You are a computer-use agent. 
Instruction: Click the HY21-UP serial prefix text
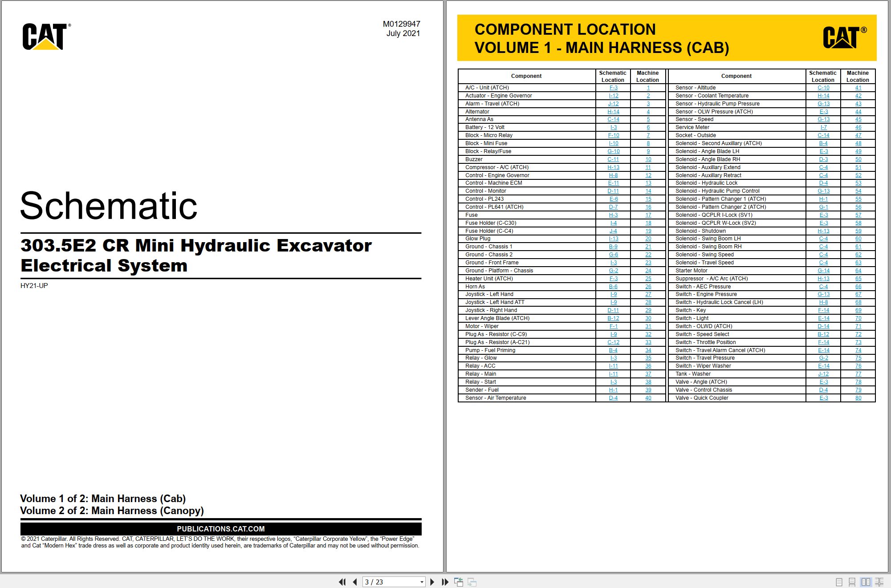tap(34, 286)
